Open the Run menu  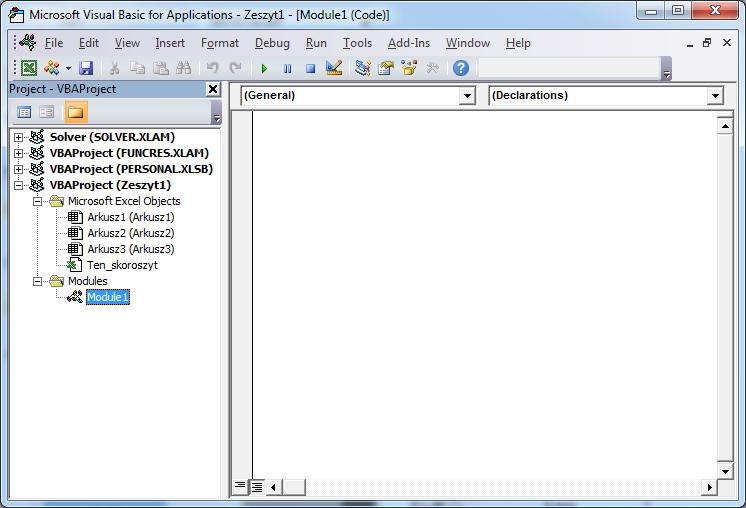click(316, 43)
